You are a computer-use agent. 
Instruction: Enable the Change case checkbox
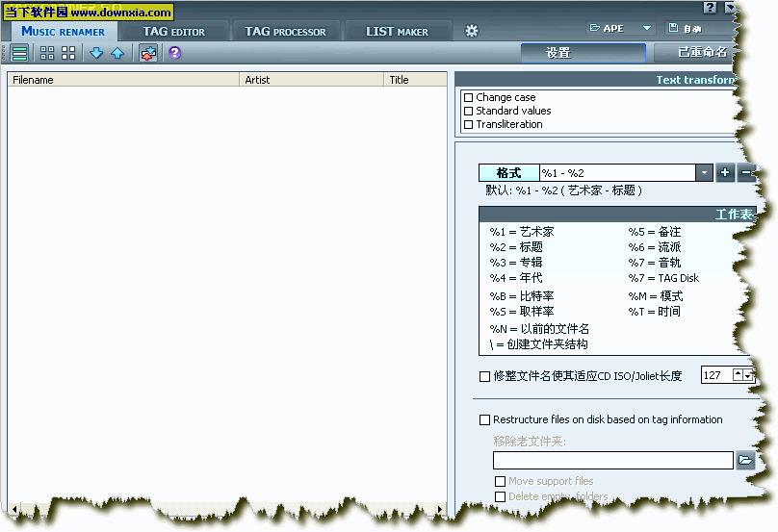point(469,97)
